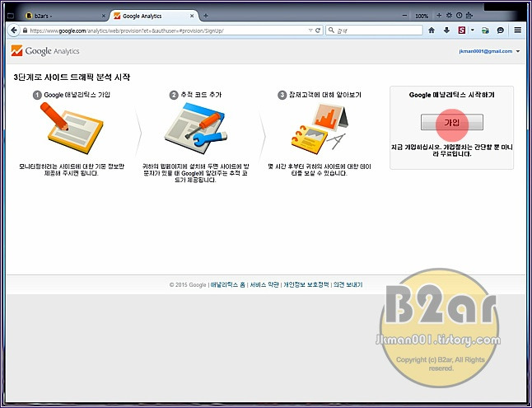Select the Google Analytics tab
This screenshot has width=532, height=408.
pyautogui.click(x=154, y=16)
